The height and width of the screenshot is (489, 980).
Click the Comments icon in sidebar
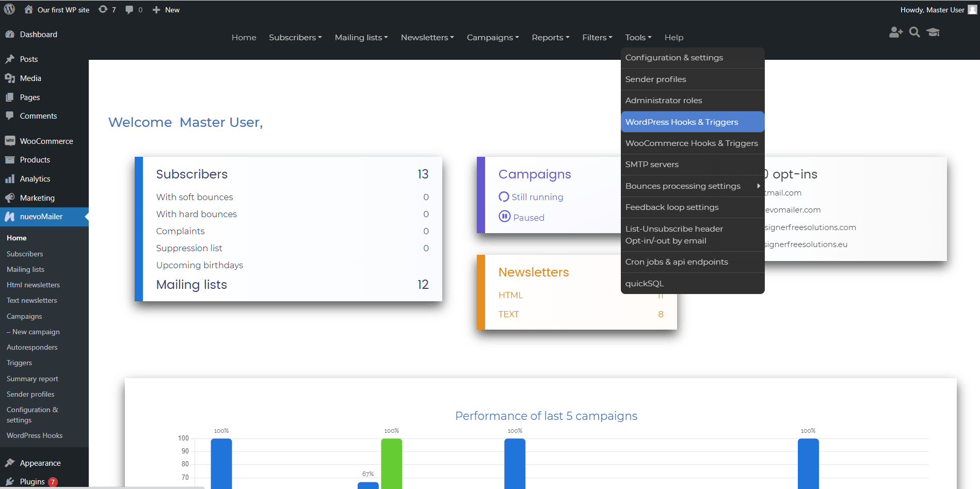click(x=10, y=116)
